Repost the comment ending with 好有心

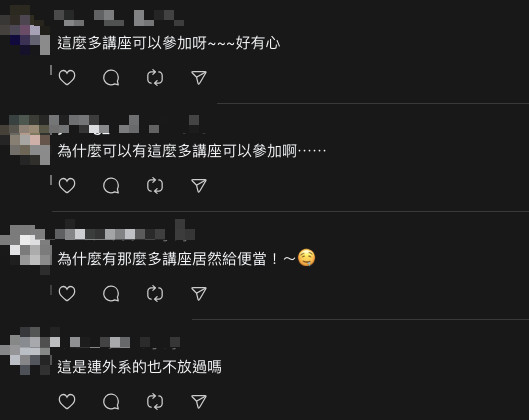pyautogui.click(x=155, y=78)
